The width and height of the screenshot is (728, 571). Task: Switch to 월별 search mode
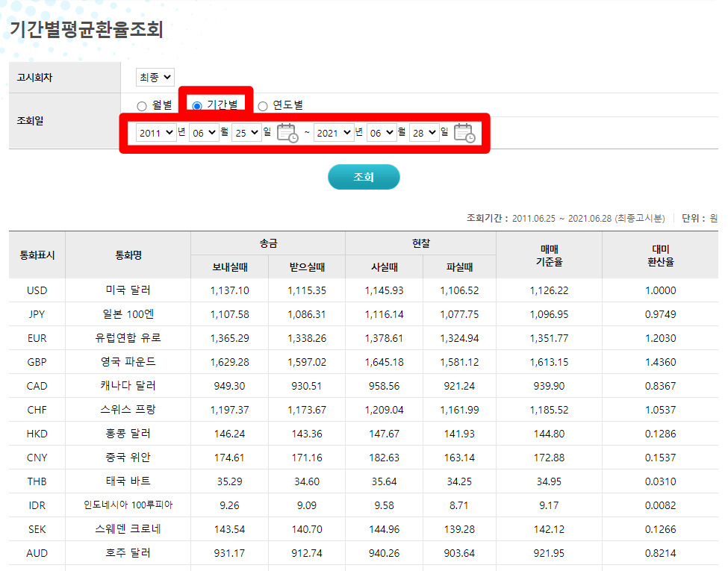(x=142, y=105)
